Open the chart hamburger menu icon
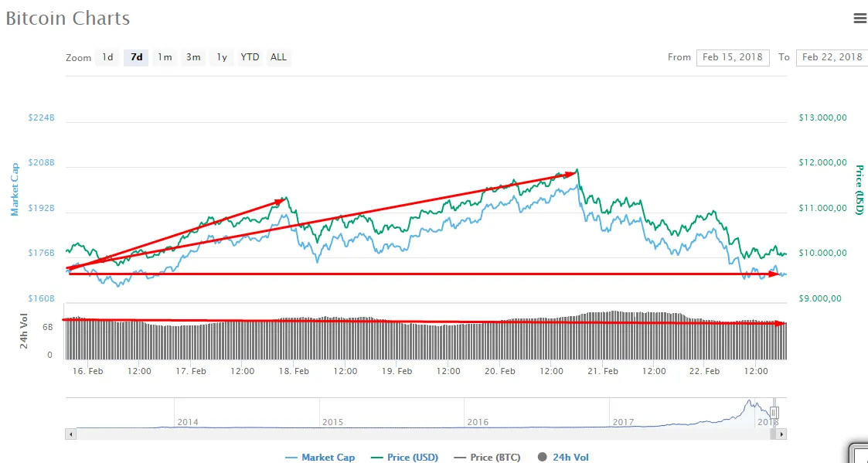This screenshot has width=868, height=463. tap(861, 19)
